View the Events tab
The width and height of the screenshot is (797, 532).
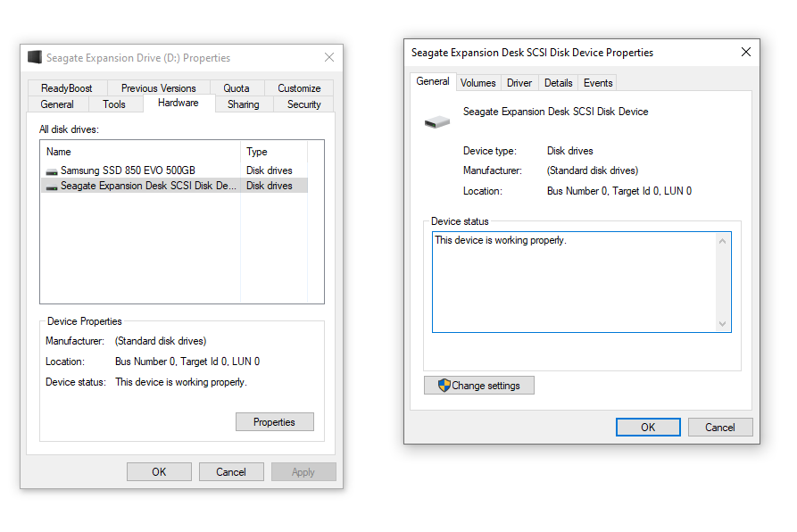pos(598,83)
